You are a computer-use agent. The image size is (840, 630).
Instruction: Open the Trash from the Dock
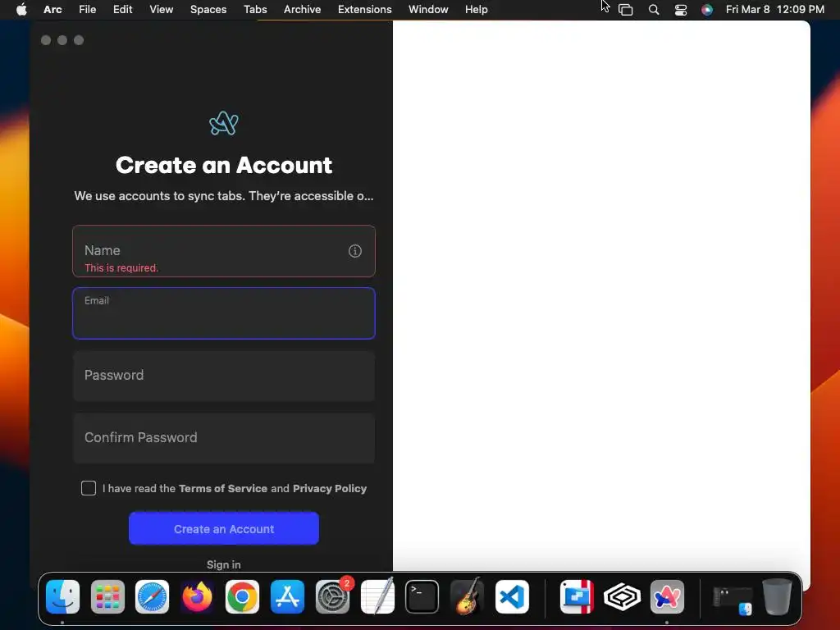(777, 597)
